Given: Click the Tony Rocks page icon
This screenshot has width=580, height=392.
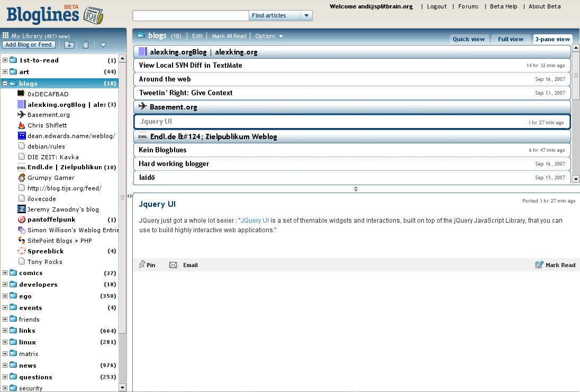Looking at the screenshot, I should tap(22, 261).
